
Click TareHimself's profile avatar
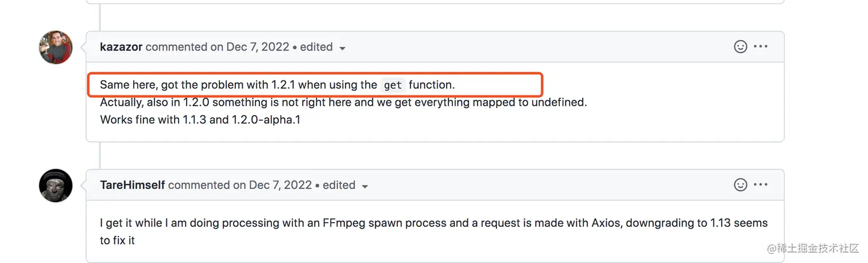tap(56, 185)
